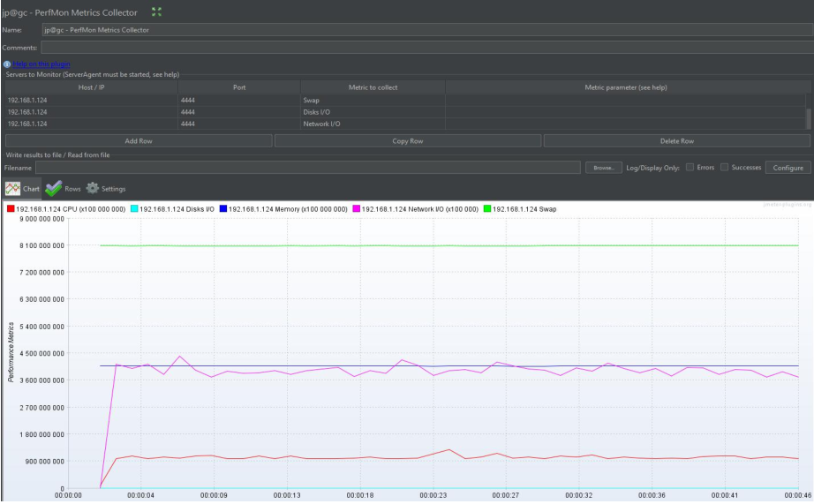814x504 pixels.
Task: Click the red CPU legend swatch
Action: click(x=11, y=208)
